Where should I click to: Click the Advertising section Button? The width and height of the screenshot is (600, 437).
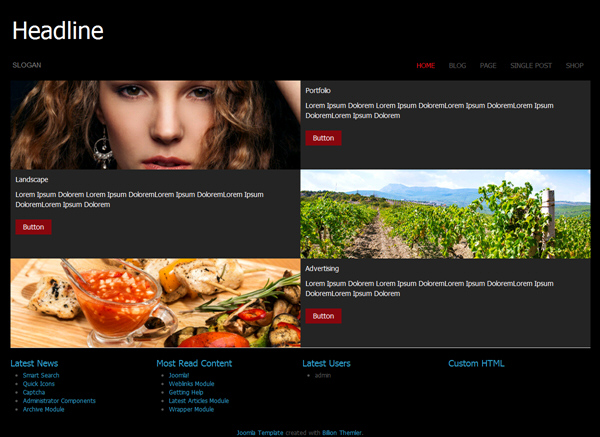coord(323,316)
